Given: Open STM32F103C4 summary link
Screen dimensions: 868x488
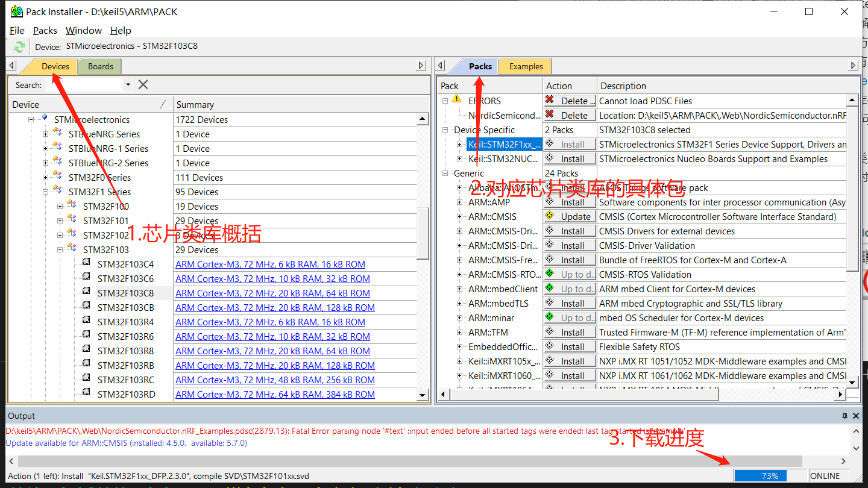Looking at the screenshot, I should point(270,264).
